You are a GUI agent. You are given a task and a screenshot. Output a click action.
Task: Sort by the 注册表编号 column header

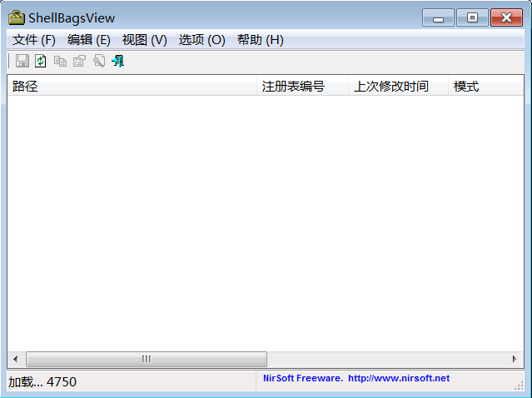[x=302, y=87]
